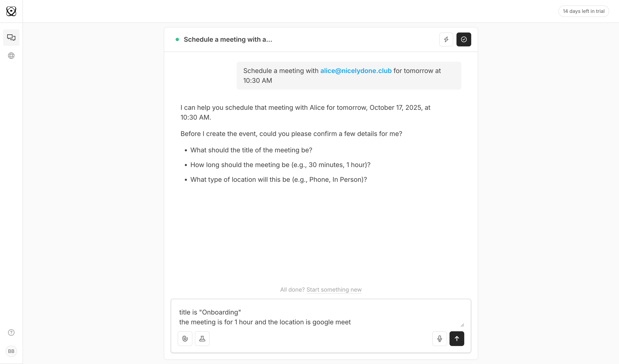This screenshot has height=364, width=619.
Task: Click the green status dot by title
Action: tap(177, 39)
